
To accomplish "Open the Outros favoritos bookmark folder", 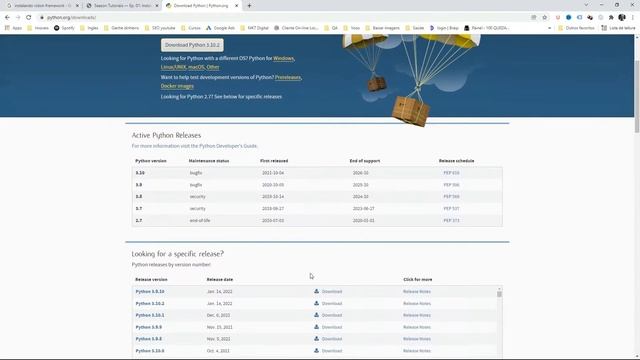I will pyautogui.click(x=576, y=28).
